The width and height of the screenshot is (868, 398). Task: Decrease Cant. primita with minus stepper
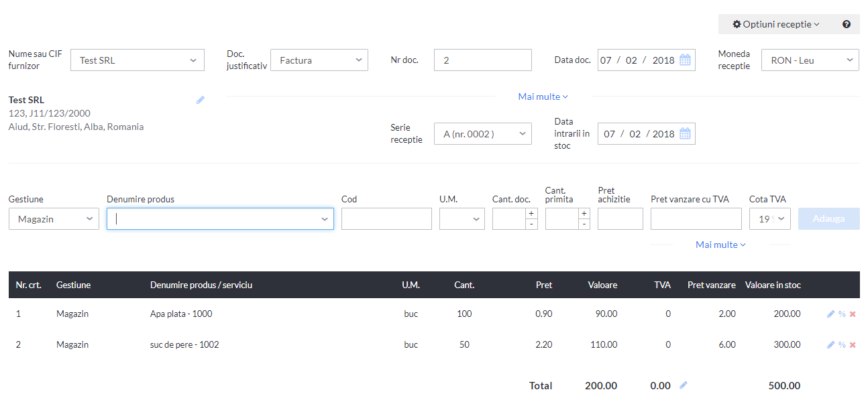(x=584, y=224)
